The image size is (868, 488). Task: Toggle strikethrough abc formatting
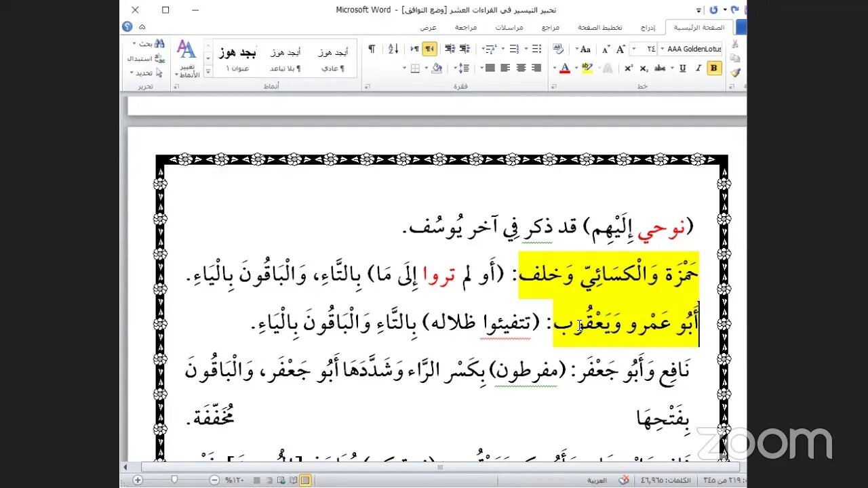[660, 68]
